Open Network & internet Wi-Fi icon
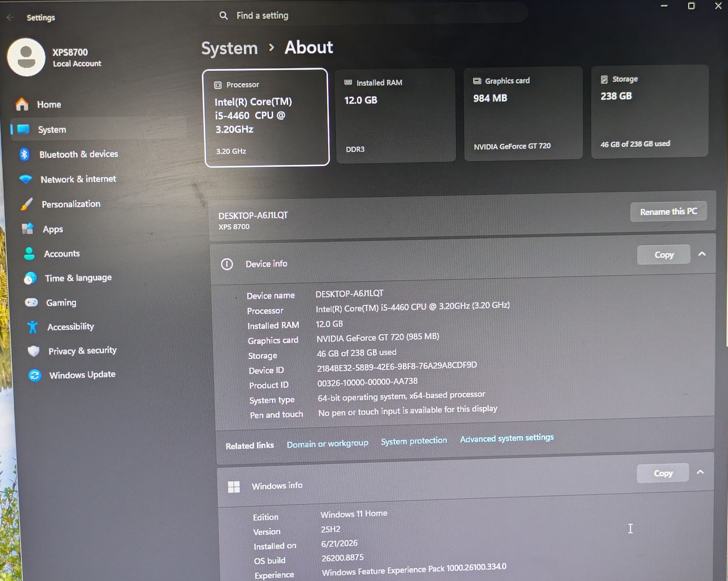728x581 pixels. [x=26, y=179]
